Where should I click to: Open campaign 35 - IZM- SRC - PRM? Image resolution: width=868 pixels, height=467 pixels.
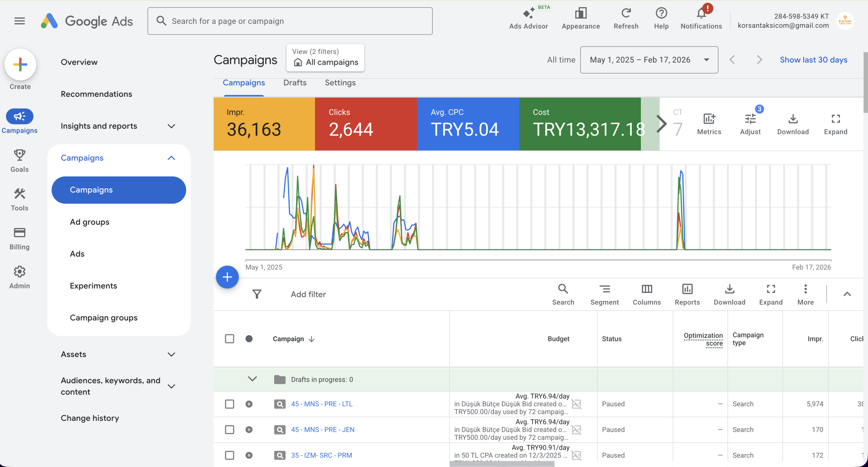(321, 455)
